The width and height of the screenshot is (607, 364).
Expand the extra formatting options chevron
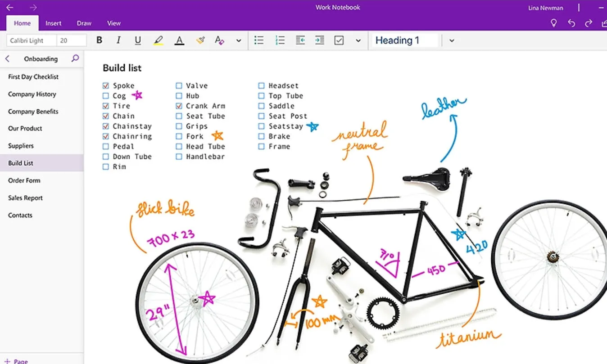coord(239,40)
